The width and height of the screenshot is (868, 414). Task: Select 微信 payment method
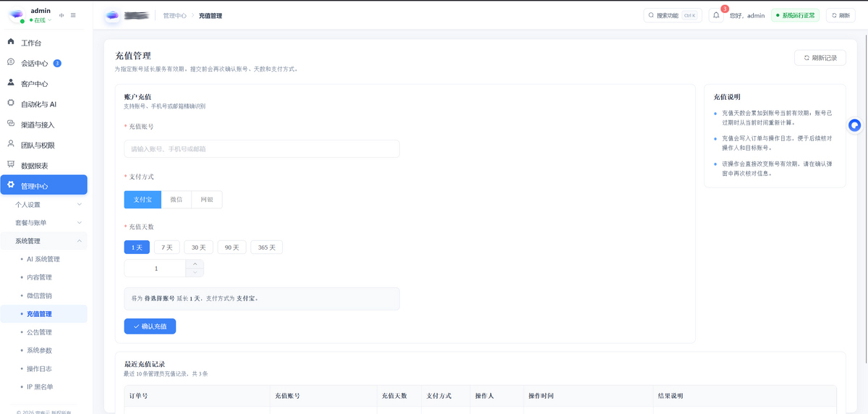176,199
